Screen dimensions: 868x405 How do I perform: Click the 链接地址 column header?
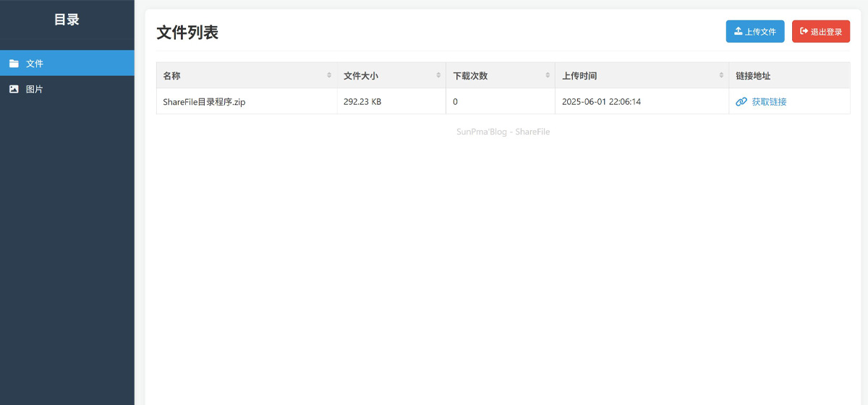click(x=753, y=76)
